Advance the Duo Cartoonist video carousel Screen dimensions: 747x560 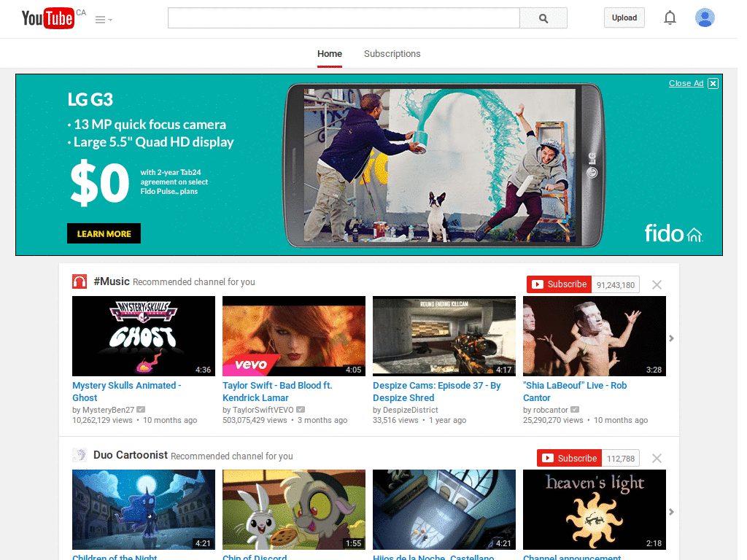pos(671,511)
